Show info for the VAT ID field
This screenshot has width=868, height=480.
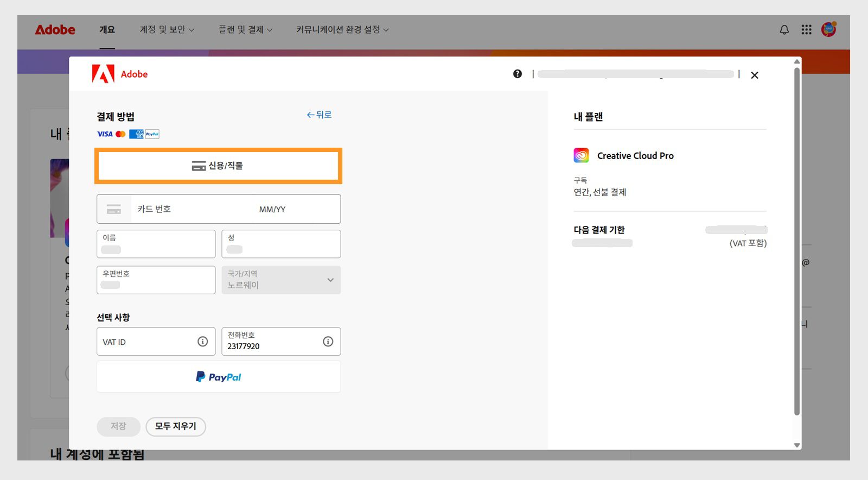(202, 342)
